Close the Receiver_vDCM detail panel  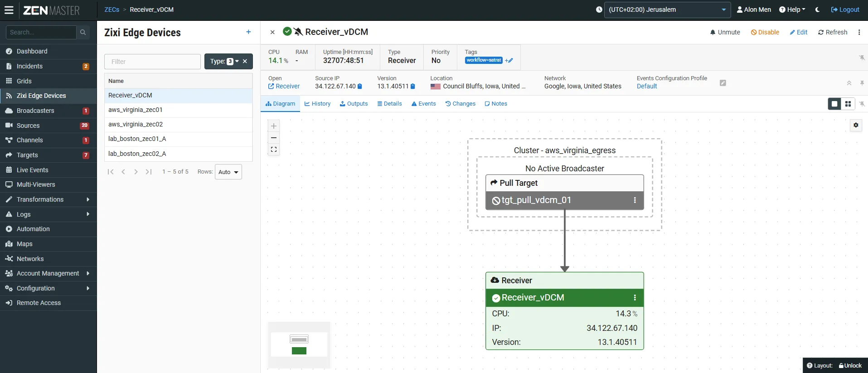(272, 32)
